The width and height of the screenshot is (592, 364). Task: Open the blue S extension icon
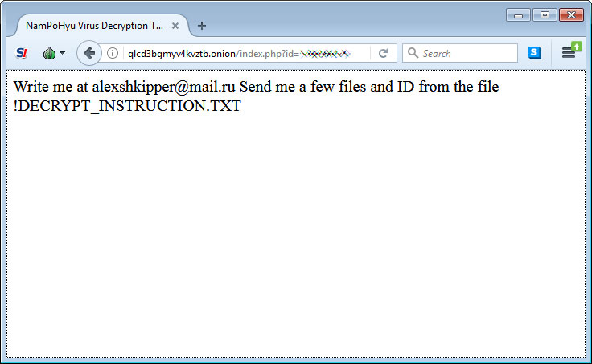(535, 53)
